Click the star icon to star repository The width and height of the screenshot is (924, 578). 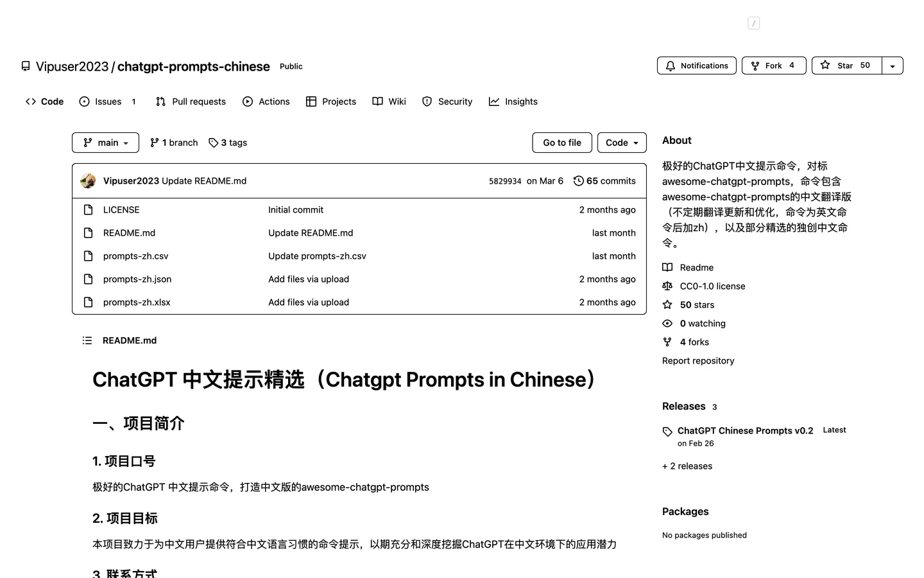[x=825, y=65]
